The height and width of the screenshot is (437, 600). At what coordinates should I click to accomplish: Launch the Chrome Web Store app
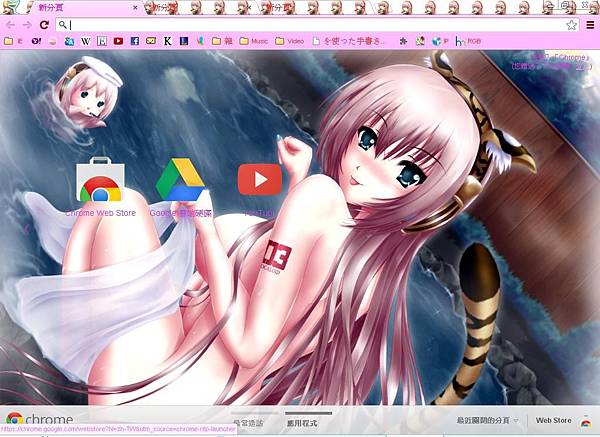pyautogui.click(x=100, y=187)
